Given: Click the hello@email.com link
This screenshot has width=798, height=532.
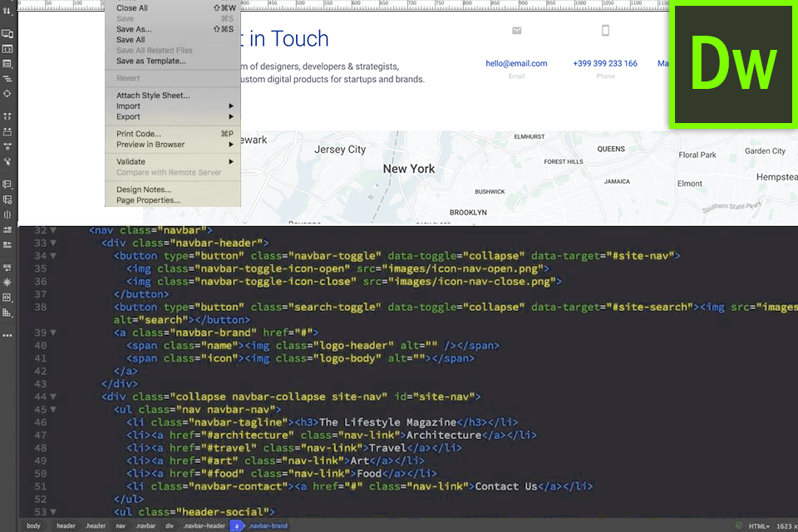Looking at the screenshot, I should click(516, 63).
